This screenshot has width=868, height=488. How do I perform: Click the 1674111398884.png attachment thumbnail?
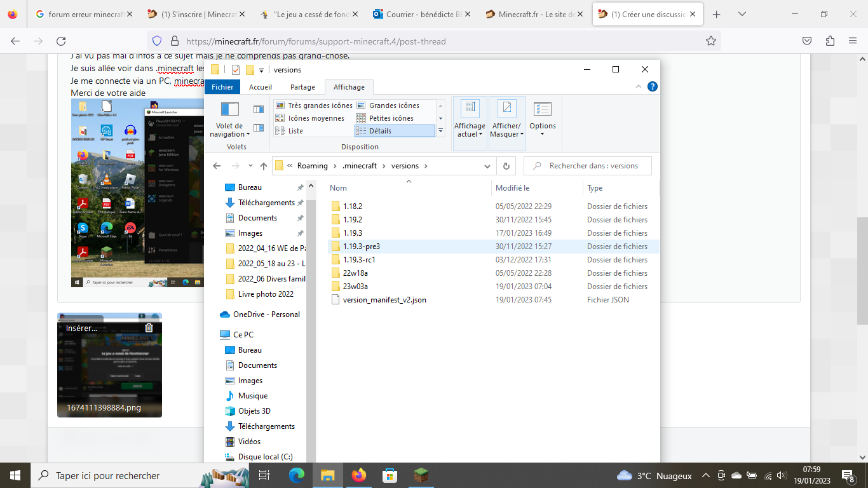point(109,365)
